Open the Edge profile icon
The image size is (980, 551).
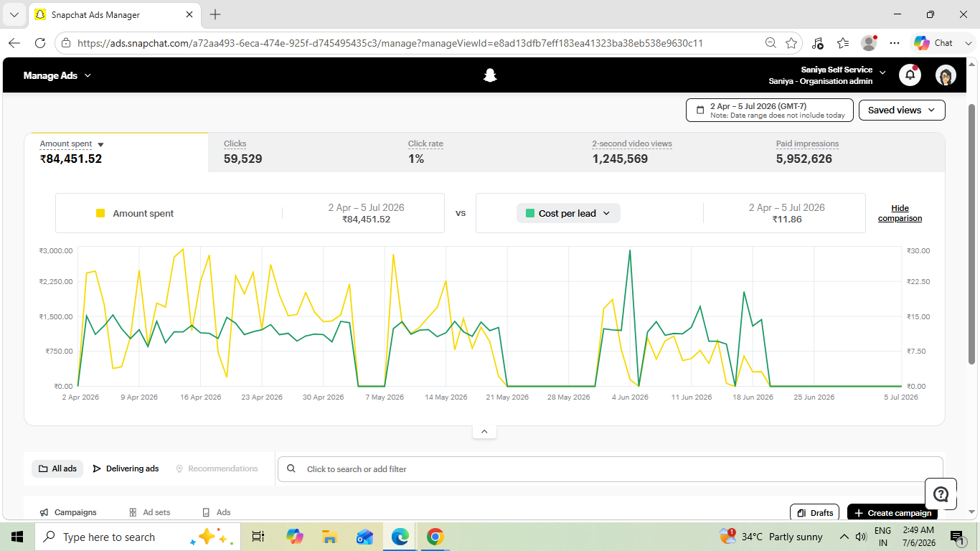(869, 43)
